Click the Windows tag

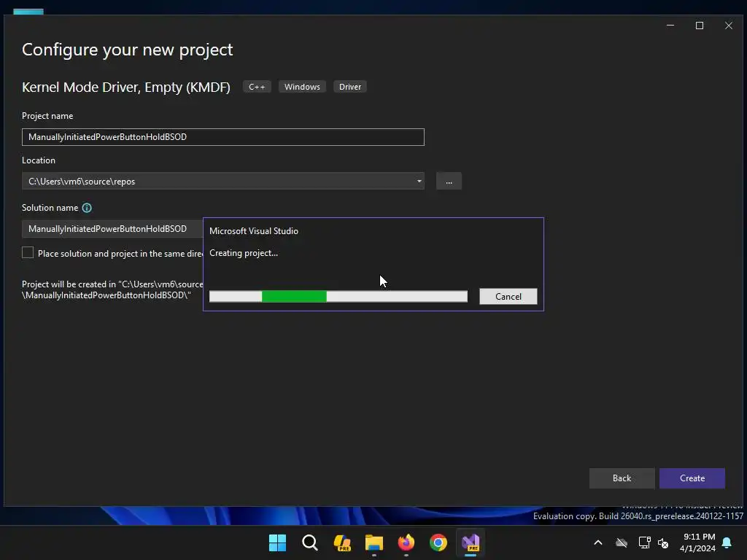click(x=302, y=87)
